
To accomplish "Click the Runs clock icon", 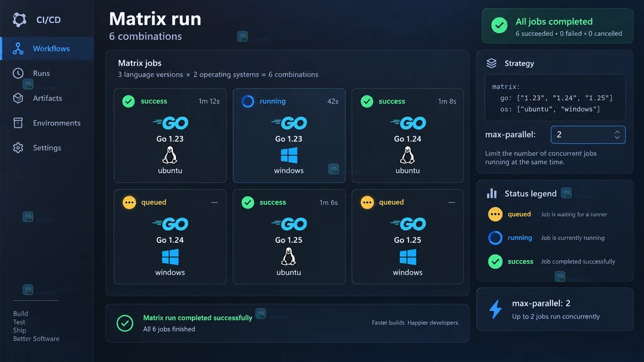I will point(18,73).
